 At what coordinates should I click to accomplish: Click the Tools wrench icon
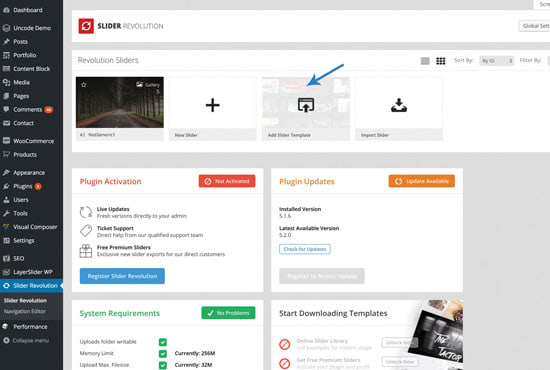pyautogui.click(x=6, y=213)
